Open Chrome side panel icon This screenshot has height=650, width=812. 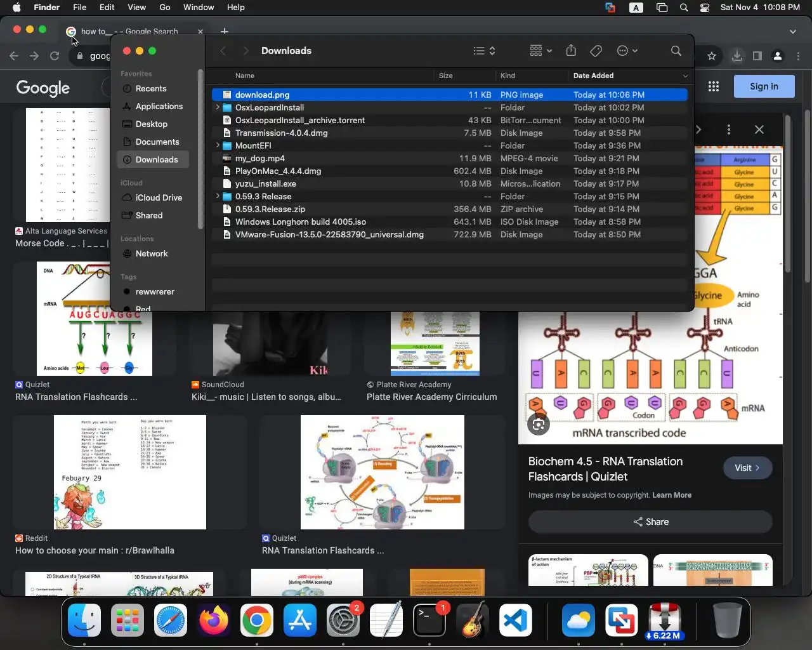click(757, 56)
